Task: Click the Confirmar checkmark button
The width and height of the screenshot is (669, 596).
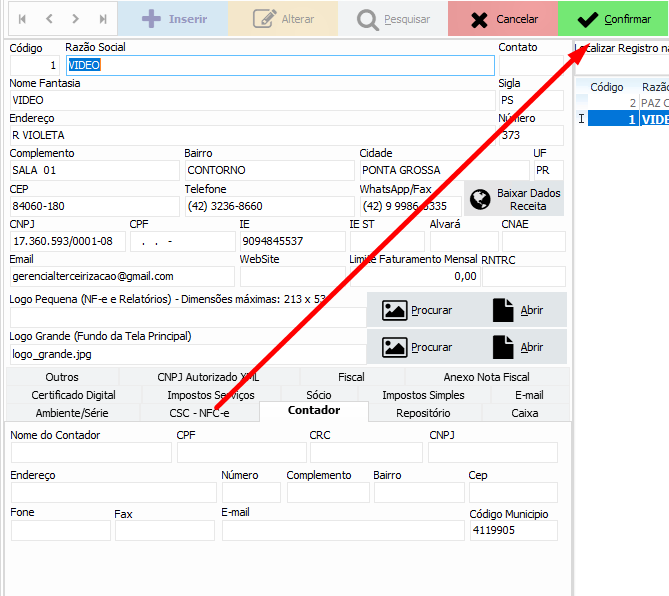Action: click(x=613, y=19)
